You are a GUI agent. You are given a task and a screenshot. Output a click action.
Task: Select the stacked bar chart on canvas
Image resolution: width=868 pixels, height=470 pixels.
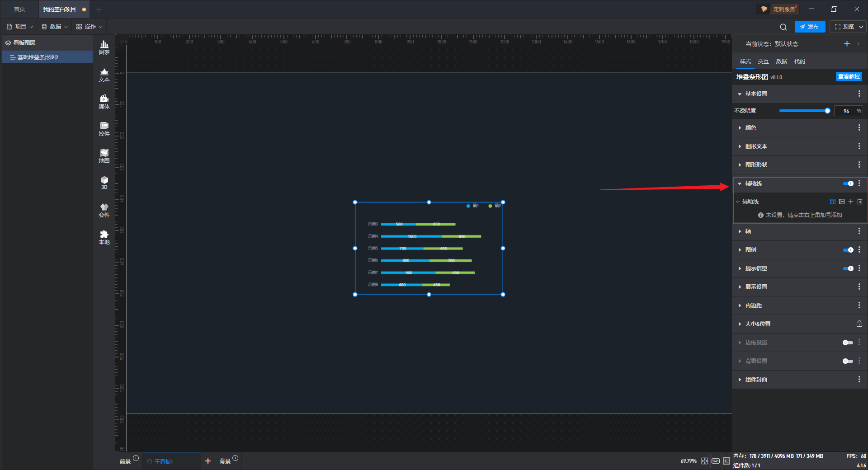429,248
